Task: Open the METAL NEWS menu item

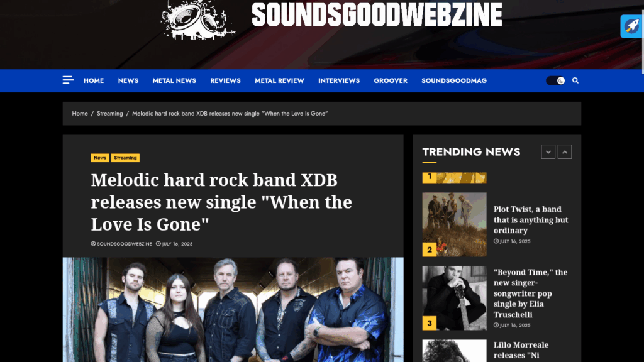Action: [174, 81]
